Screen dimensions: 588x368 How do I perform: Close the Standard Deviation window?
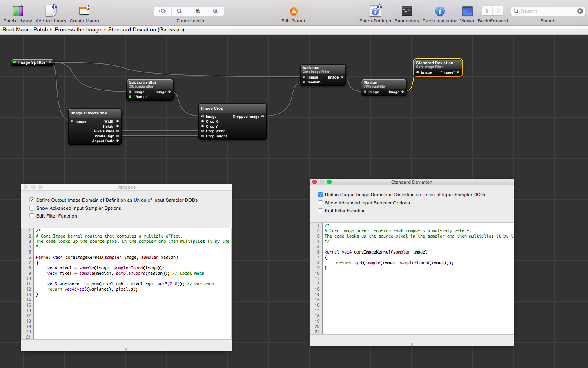(x=314, y=182)
